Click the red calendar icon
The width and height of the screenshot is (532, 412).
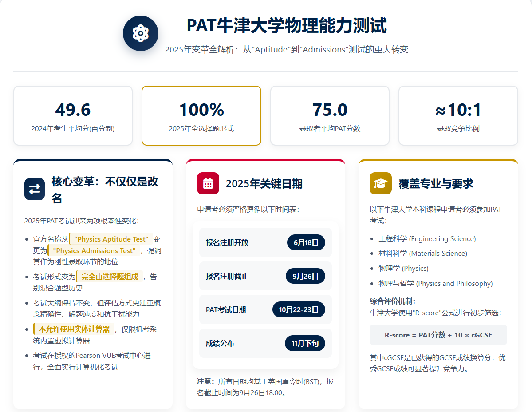208,183
